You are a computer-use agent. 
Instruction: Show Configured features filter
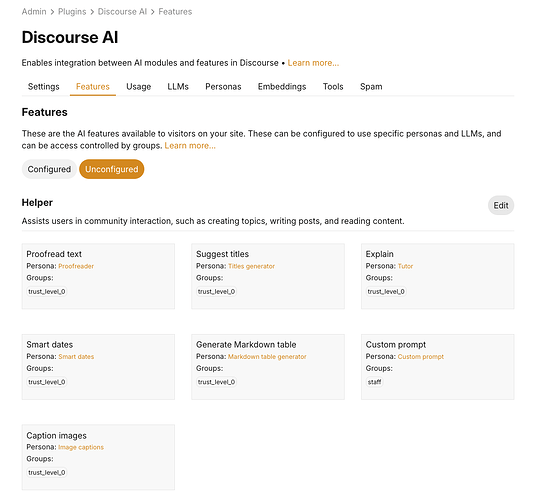tap(49, 169)
